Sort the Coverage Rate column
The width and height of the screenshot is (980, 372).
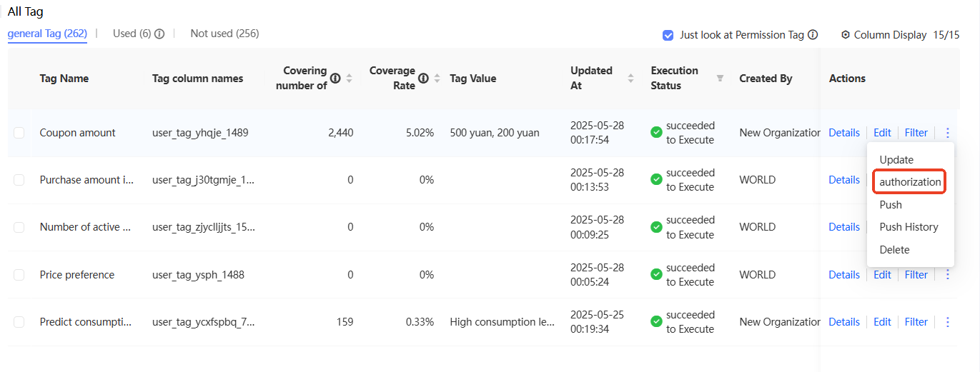pos(437,78)
